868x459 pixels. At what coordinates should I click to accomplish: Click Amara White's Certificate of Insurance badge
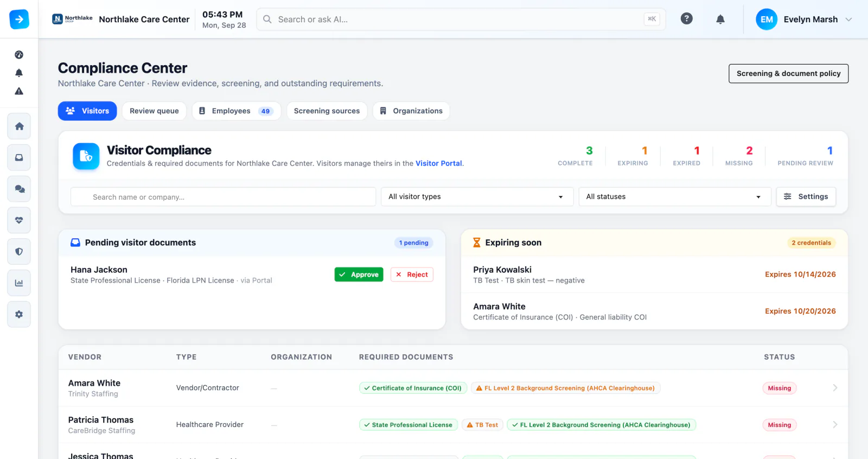(x=413, y=388)
